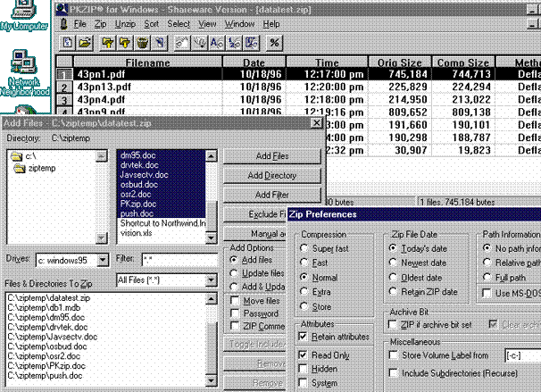Image resolution: width=541 pixels, height=392 pixels.
Task: Open the Zip menu
Action: coord(100,24)
